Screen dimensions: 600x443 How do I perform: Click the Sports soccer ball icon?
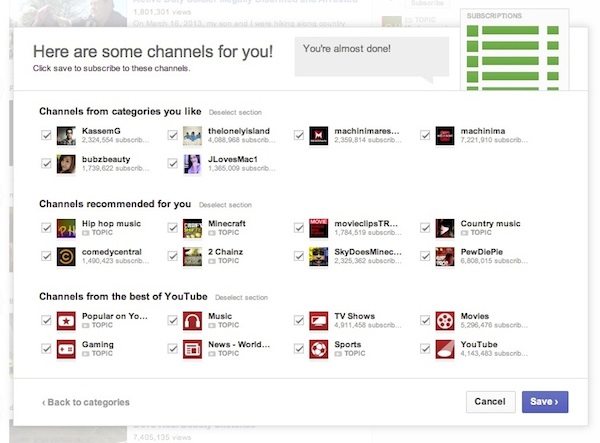tap(319, 349)
